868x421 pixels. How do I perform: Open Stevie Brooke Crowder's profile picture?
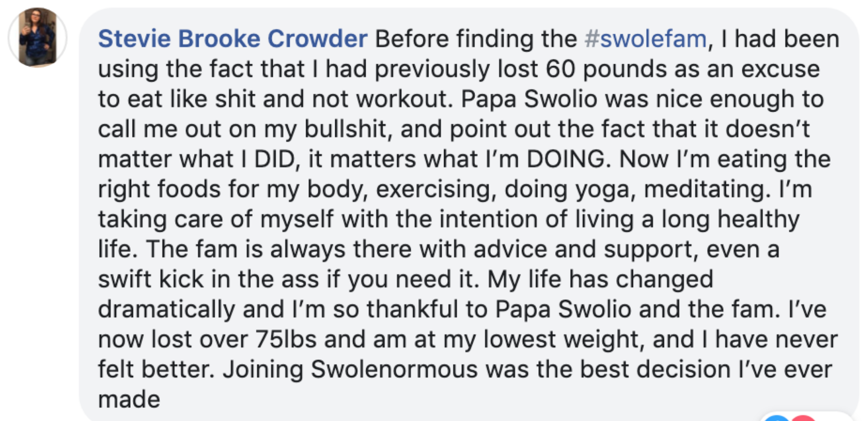38,37
